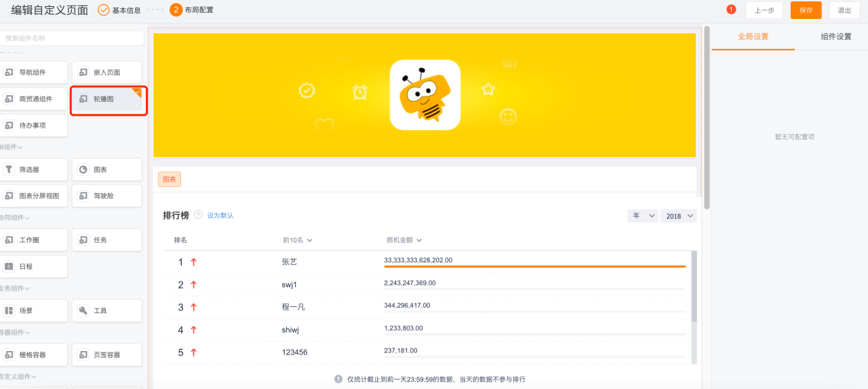Click the amount 1,233,803.00
The width and height of the screenshot is (868, 389).
click(403, 328)
